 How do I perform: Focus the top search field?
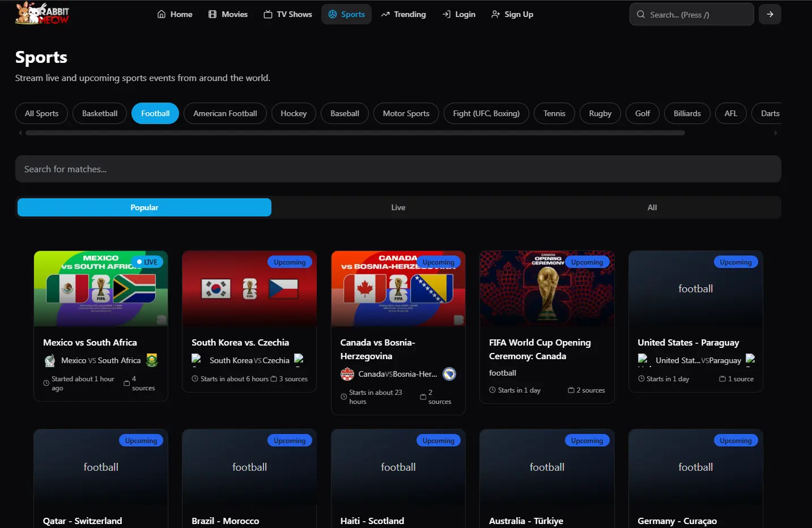[691, 14]
